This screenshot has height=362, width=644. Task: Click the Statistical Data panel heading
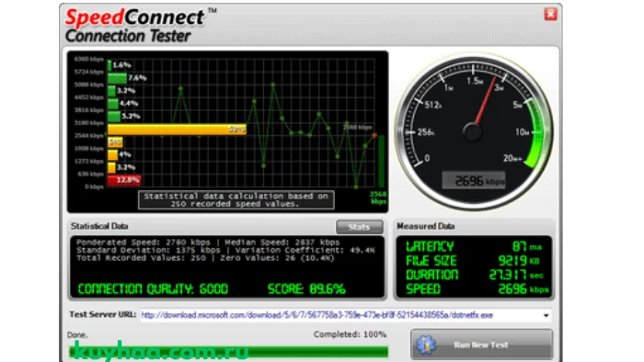tap(99, 226)
